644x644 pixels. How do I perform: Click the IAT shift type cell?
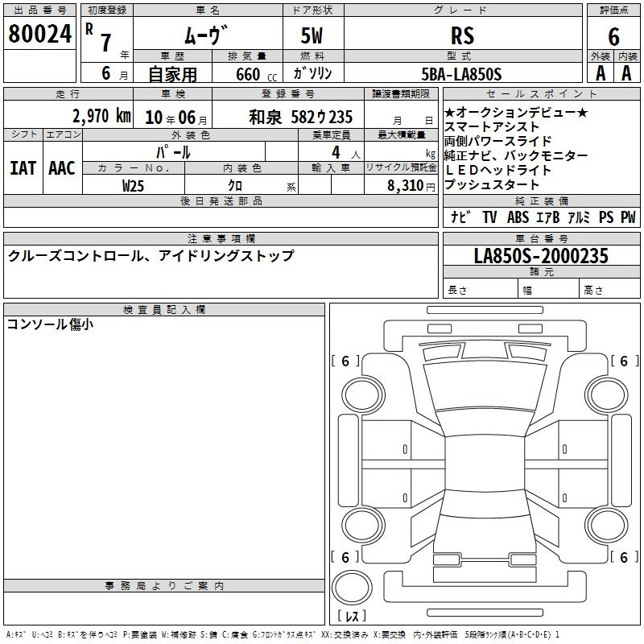coord(23,167)
